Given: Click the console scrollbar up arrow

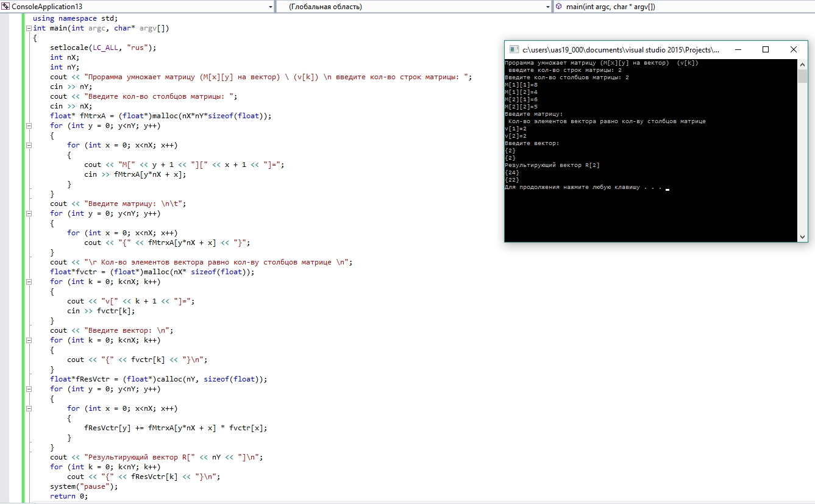Looking at the screenshot, I should pyautogui.click(x=803, y=64).
